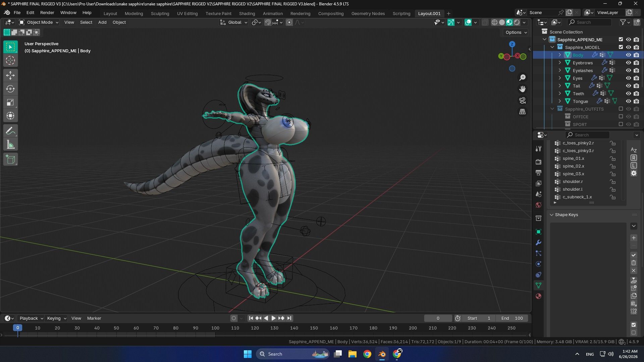Select the Annotate tool
Screen dimensions: 644x362
tap(10, 131)
